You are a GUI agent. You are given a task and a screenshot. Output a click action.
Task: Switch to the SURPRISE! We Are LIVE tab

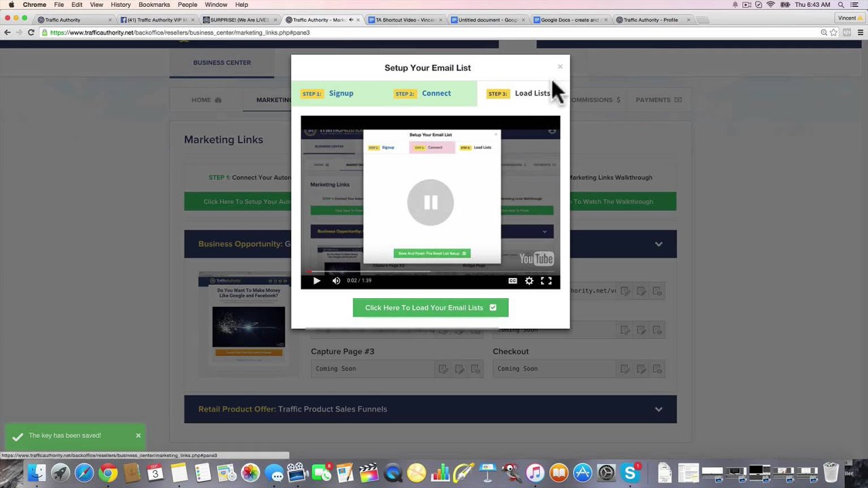(239, 20)
